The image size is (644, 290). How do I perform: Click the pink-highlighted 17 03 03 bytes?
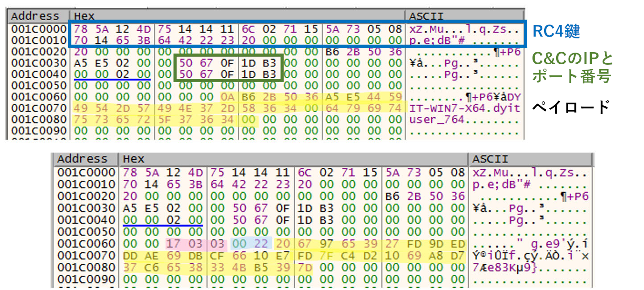195,243
